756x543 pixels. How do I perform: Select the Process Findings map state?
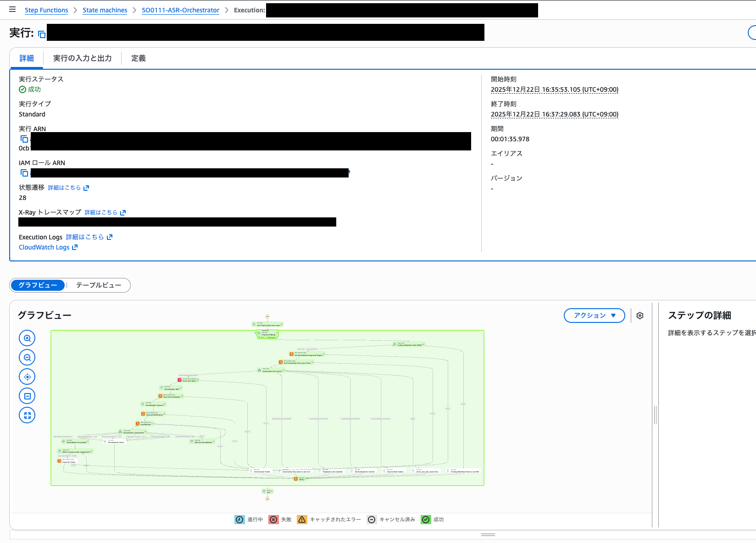(267, 333)
